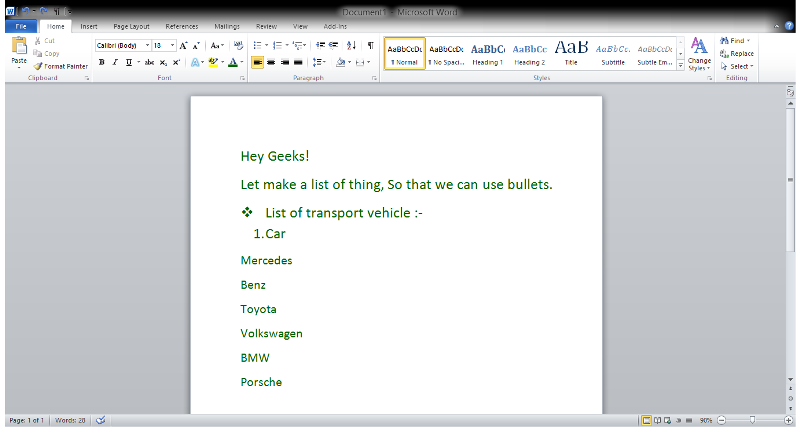This screenshot has width=800, height=431.
Task: Click the Multilevel List icon
Action: (x=297, y=46)
